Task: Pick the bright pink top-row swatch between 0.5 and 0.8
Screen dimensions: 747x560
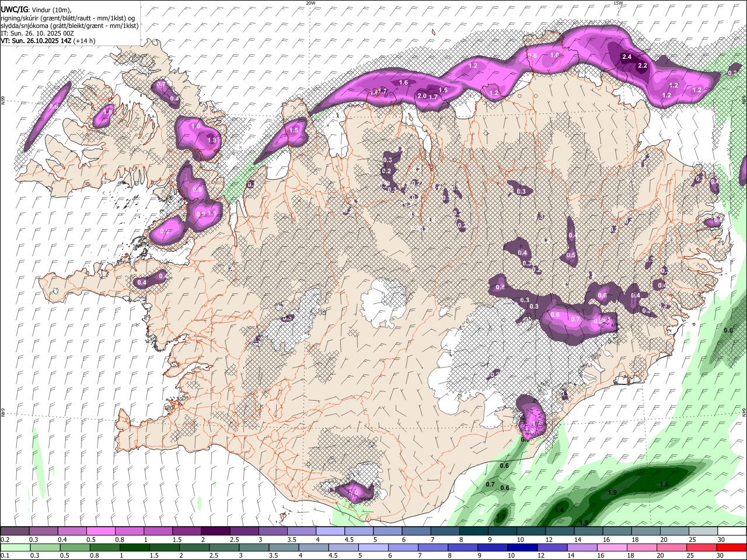Action: pyautogui.click(x=100, y=531)
